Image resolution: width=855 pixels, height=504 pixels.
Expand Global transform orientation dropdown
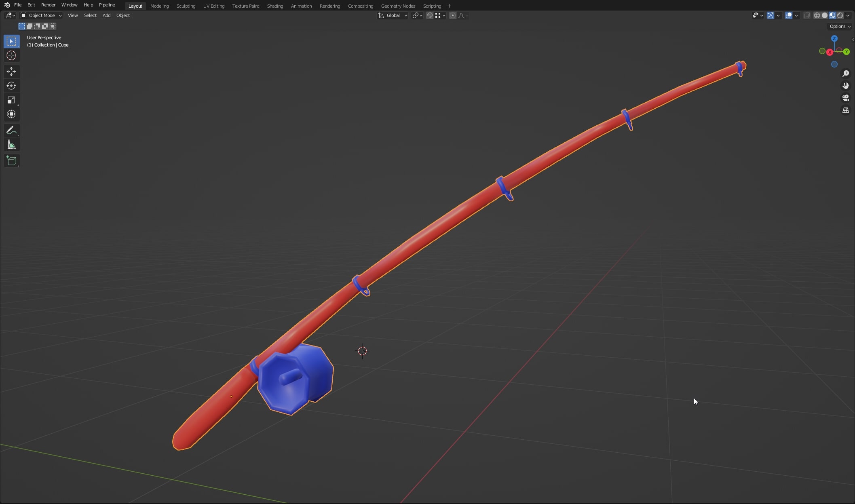(393, 15)
